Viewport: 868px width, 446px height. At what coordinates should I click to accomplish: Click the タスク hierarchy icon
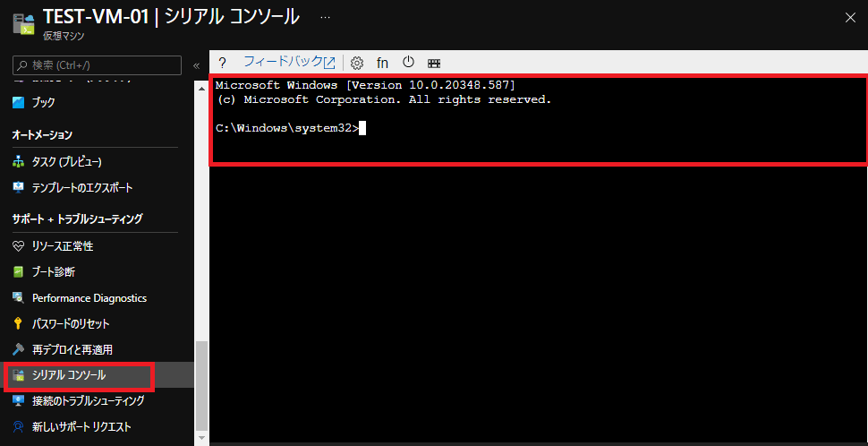tap(18, 161)
